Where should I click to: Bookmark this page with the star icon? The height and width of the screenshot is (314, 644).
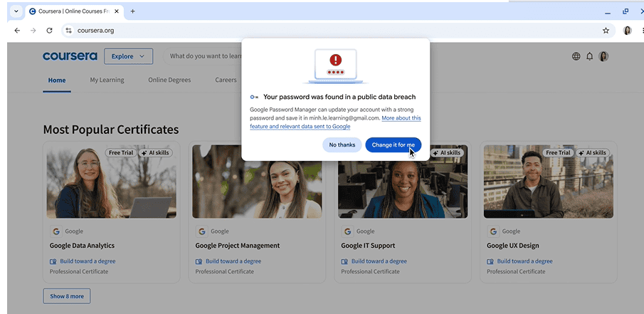tap(606, 31)
